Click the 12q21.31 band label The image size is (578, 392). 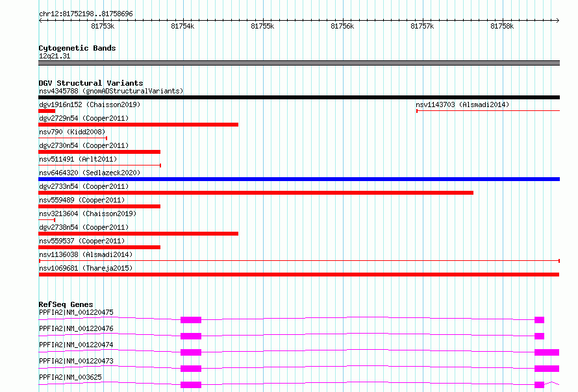(55, 56)
